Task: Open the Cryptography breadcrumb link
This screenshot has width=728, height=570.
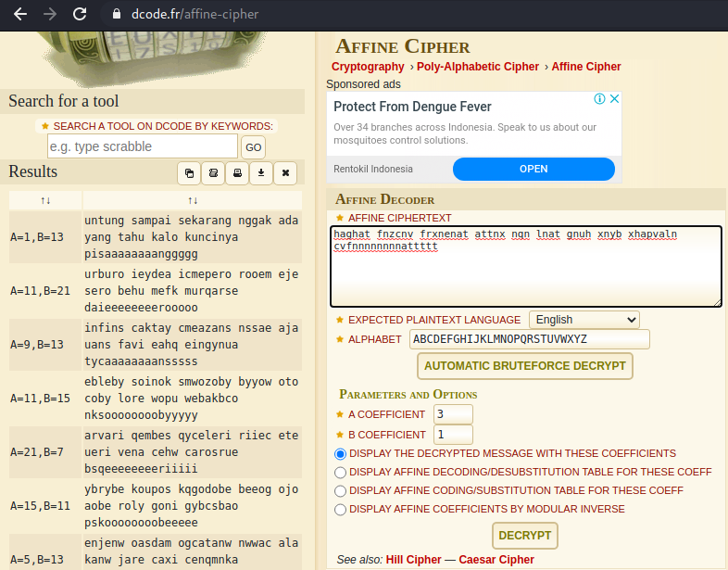Action: click(368, 67)
